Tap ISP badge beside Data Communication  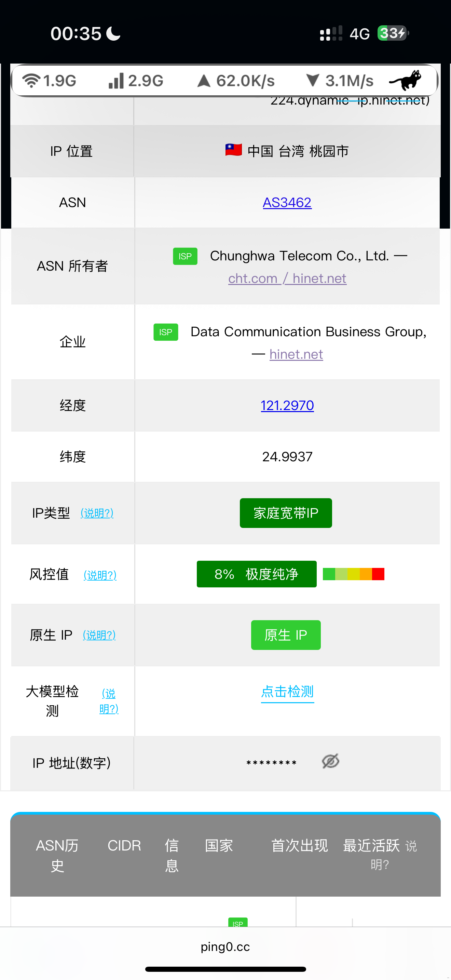click(166, 332)
